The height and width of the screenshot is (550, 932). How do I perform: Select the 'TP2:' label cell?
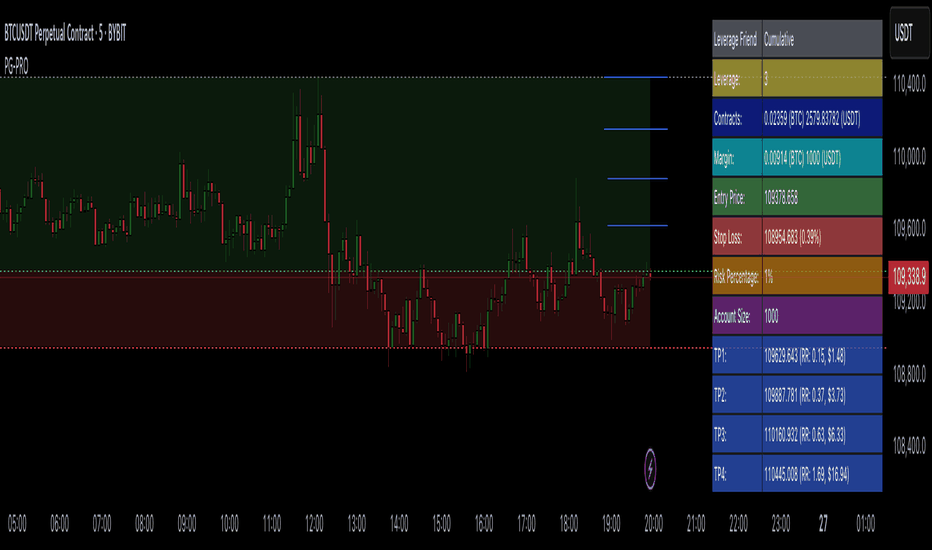(737, 395)
